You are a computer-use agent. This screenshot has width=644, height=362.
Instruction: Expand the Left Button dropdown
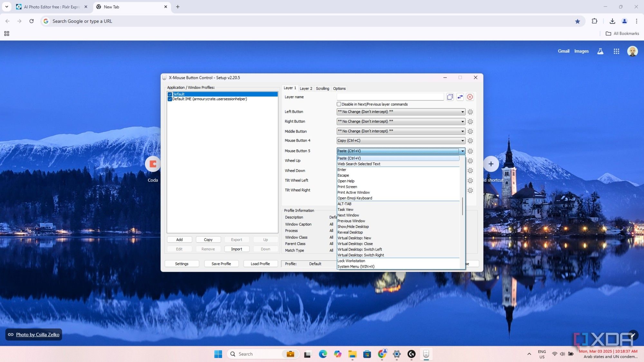[x=462, y=112]
